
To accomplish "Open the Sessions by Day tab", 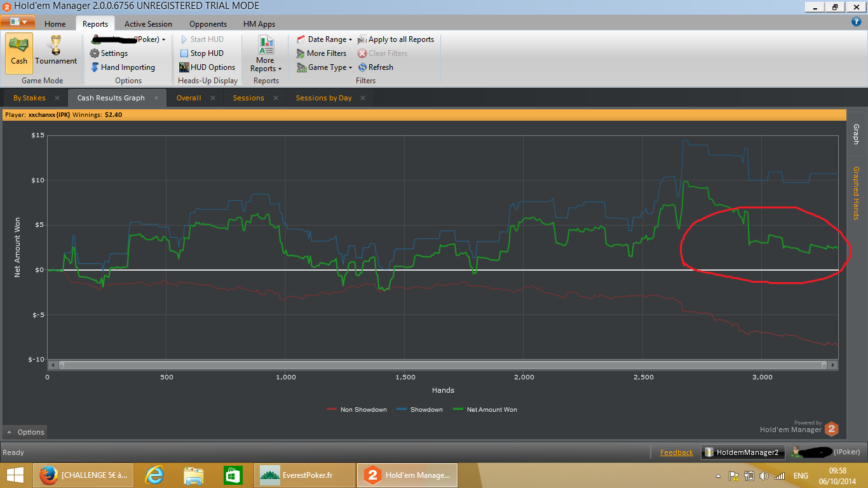I will click(323, 98).
